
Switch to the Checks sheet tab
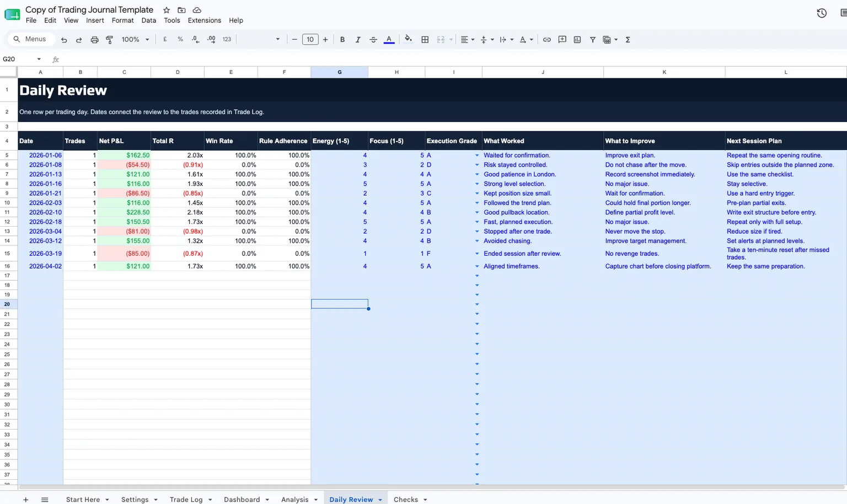pyautogui.click(x=405, y=499)
